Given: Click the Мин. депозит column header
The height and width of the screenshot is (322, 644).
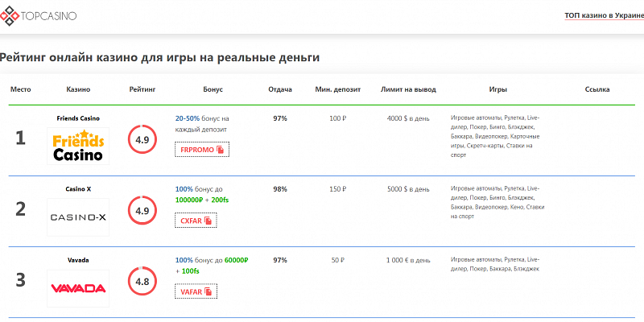Looking at the screenshot, I should click(338, 89).
